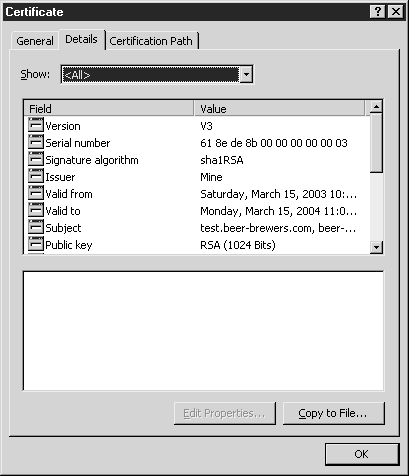
Task: Click the Value column header
Action: pos(279,109)
